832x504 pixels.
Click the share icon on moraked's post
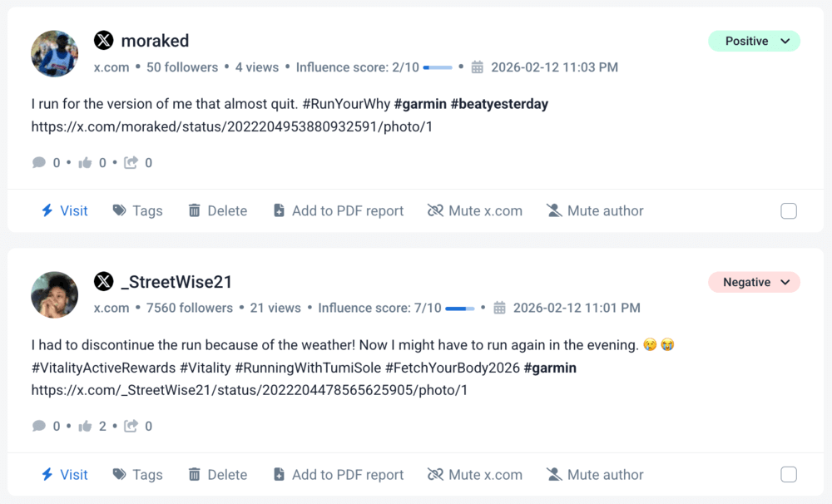(x=131, y=163)
